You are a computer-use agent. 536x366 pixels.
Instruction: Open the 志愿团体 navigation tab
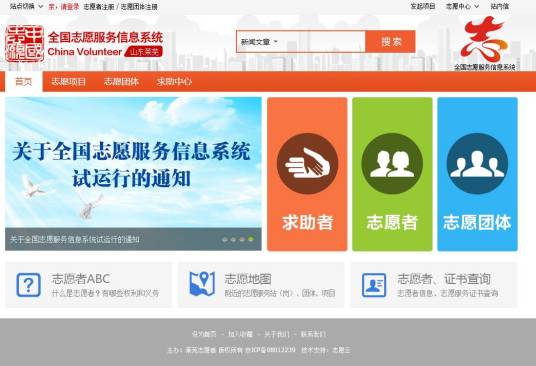pyautogui.click(x=121, y=81)
